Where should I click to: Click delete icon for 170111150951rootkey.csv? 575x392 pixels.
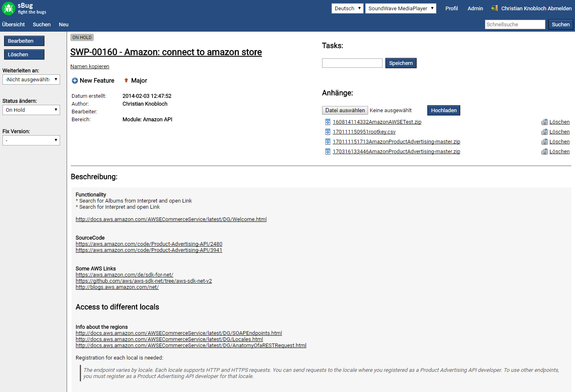tap(545, 132)
